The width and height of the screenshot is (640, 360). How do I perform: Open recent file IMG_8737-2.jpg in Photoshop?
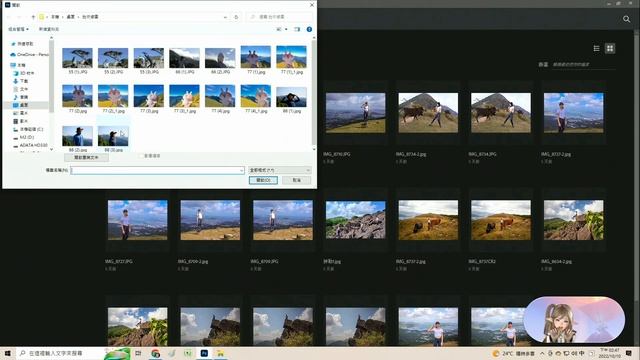573,113
